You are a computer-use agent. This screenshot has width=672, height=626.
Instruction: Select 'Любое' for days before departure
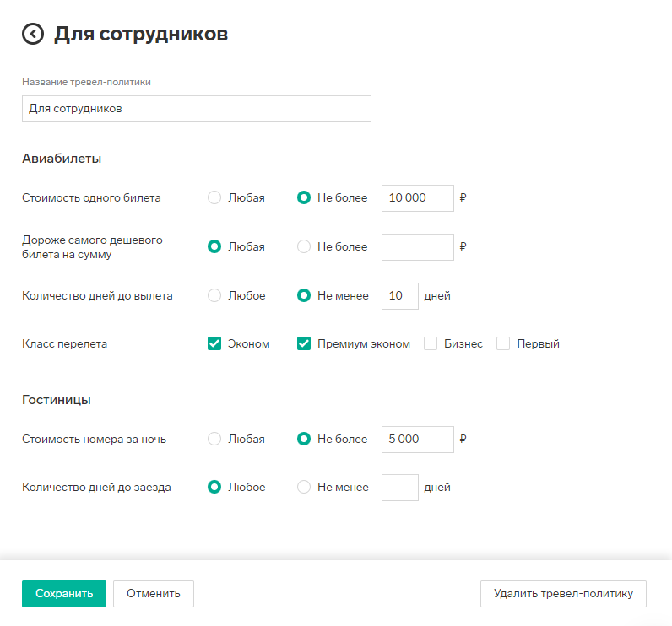(x=214, y=295)
